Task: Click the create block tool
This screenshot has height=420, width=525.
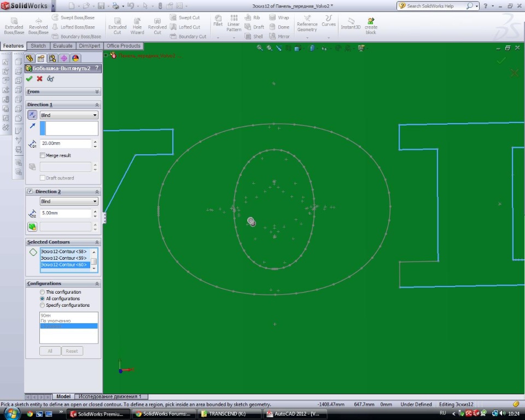Action: point(371,26)
